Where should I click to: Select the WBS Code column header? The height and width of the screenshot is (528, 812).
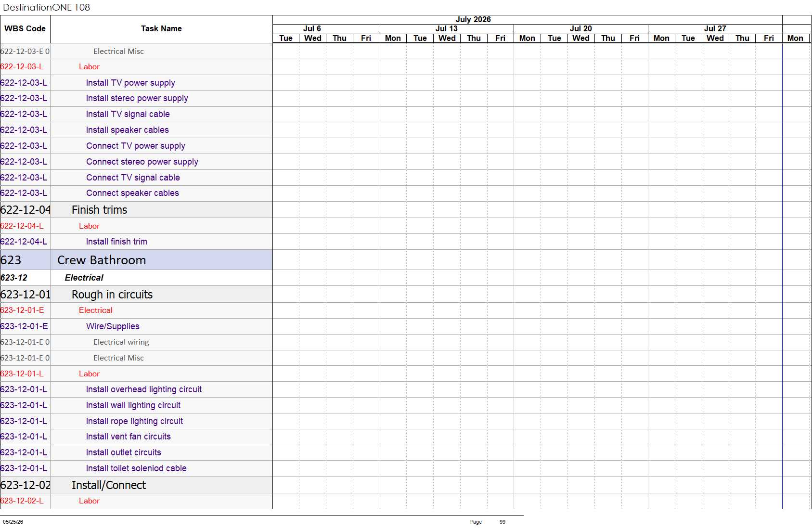coord(25,29)
